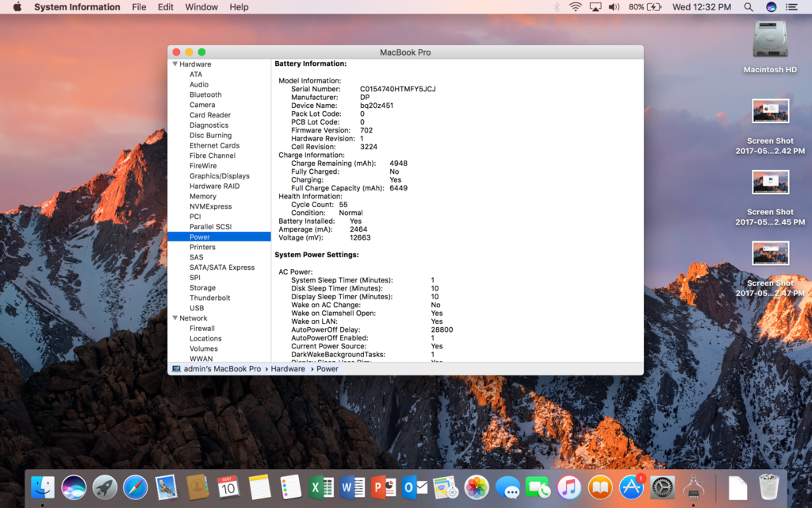
Task: Open the Mail stamp icon in Dock
Action: [x=167, y=487]
